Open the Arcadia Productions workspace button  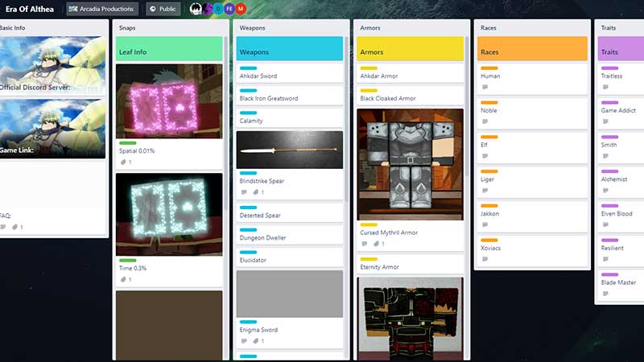[102, 9]
